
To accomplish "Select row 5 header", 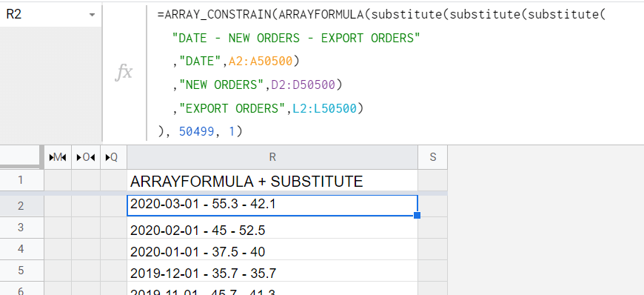I will tap(21, 271).
